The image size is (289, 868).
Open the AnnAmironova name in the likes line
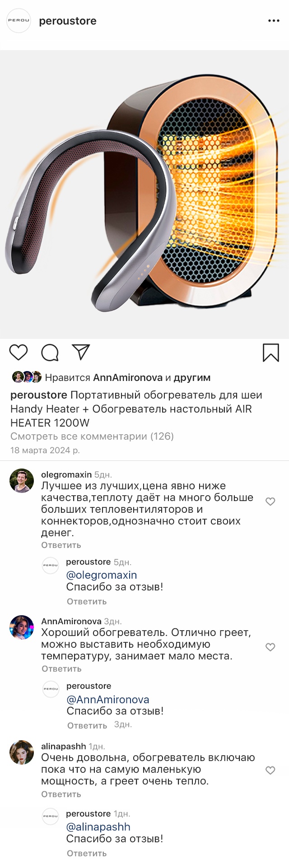[x=128, y=377]
